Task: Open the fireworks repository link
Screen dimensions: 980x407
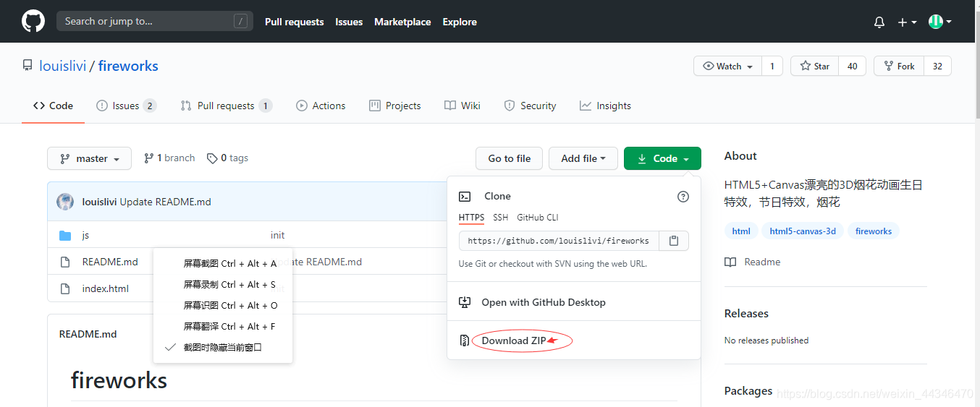Action: pyautogui.click(x=128, y=66)
